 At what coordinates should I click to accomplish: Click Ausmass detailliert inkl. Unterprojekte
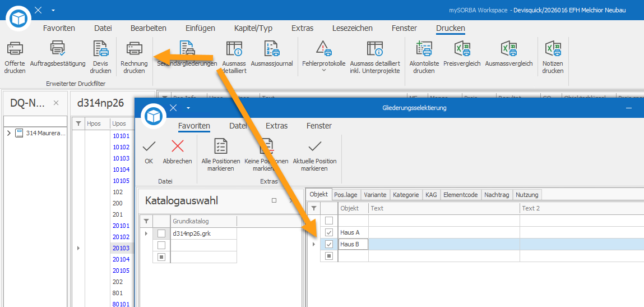(x=375, y=57)
